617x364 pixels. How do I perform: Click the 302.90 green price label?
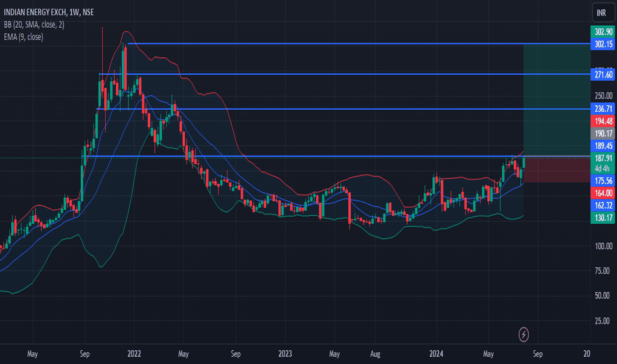coord(603,32)
